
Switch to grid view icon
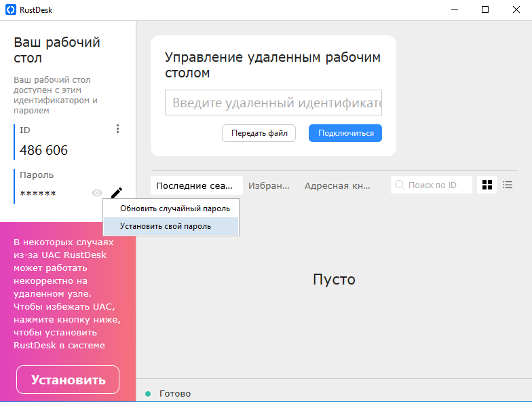487,185
